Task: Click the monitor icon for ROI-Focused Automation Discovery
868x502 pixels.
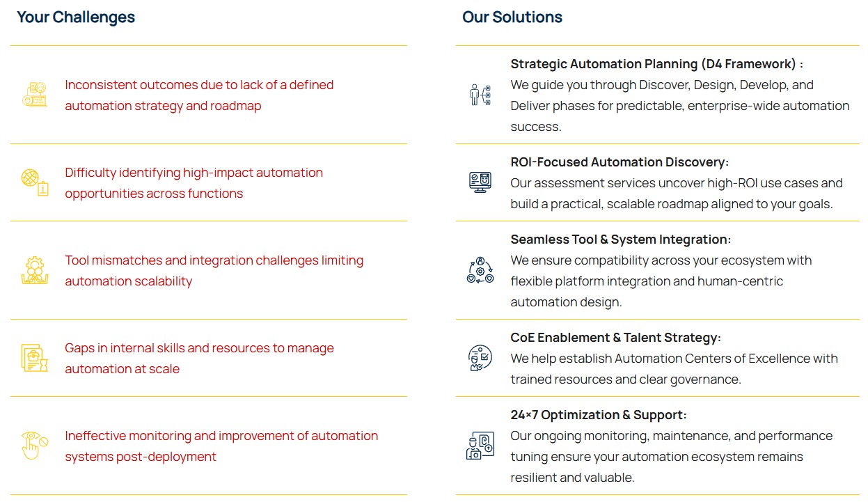Action: tap(480, 182)
